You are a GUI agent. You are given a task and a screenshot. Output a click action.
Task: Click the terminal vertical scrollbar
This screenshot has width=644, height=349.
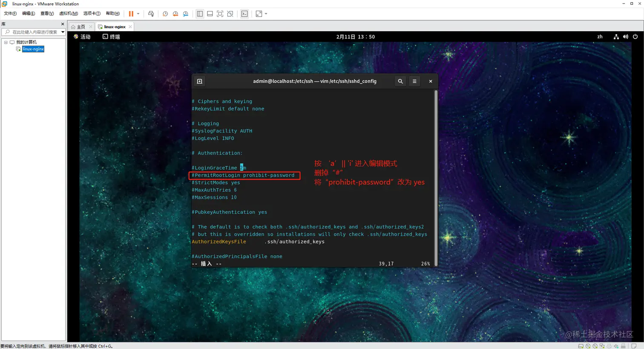[436, 178]
